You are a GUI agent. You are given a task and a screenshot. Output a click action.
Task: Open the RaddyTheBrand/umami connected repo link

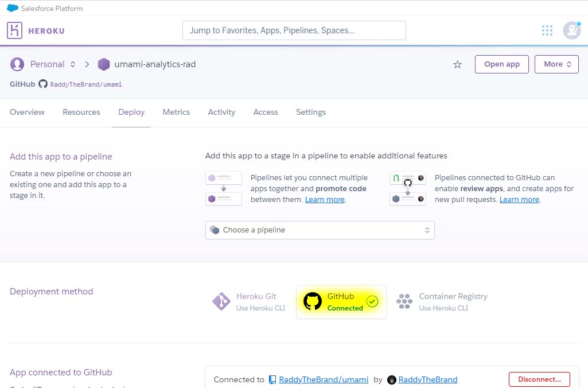[x=324, y=379]
